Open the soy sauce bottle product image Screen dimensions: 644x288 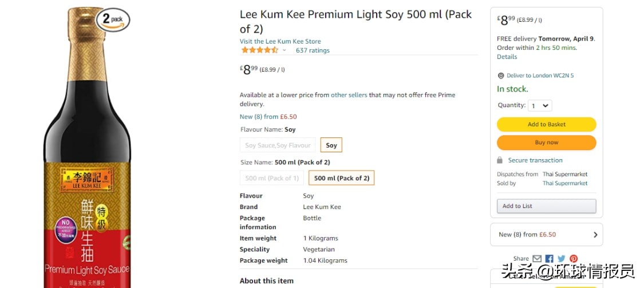point(88,172)
